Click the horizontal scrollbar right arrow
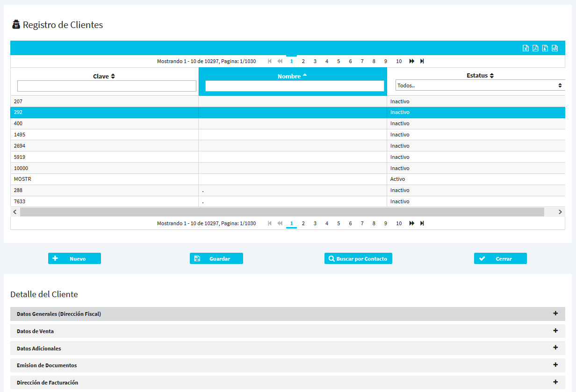 coord(560,212)
